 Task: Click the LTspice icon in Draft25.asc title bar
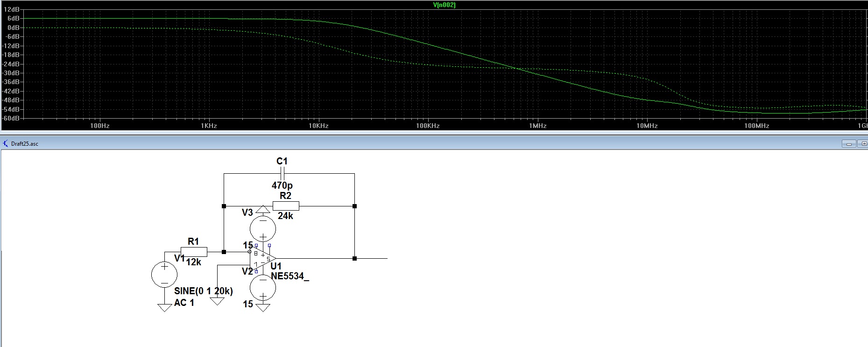click(x=6, y=143)
